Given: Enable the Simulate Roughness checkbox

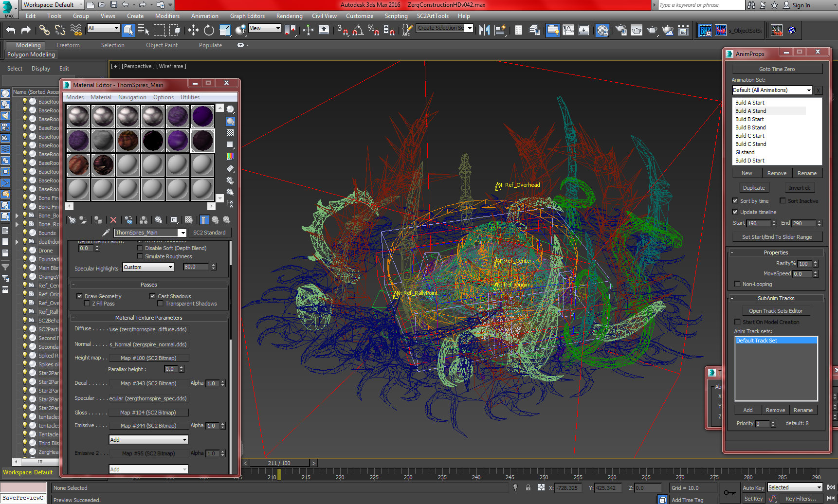Looking at the screenshot, I should tap(140, 256).
